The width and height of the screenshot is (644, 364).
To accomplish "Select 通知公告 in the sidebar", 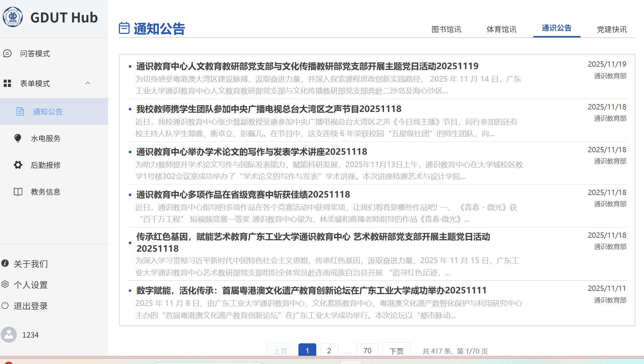I will click(x=47, y=112).
